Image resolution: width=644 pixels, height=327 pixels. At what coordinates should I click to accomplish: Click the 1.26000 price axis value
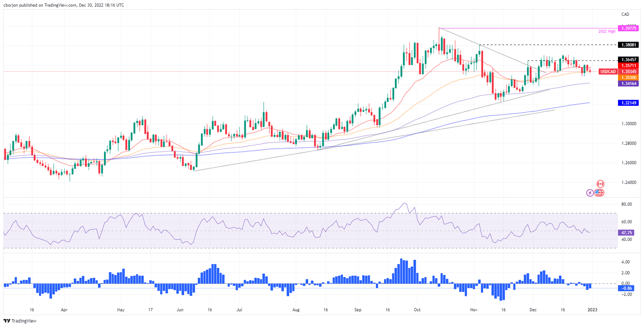tap(629, 163)
